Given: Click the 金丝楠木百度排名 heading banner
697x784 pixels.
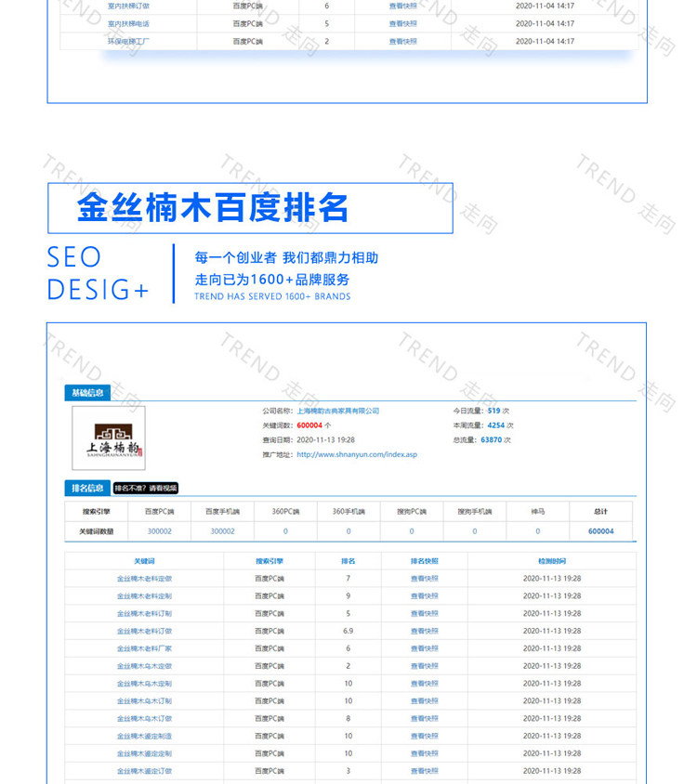Looking at the screenshot, I should pos(250,208).
